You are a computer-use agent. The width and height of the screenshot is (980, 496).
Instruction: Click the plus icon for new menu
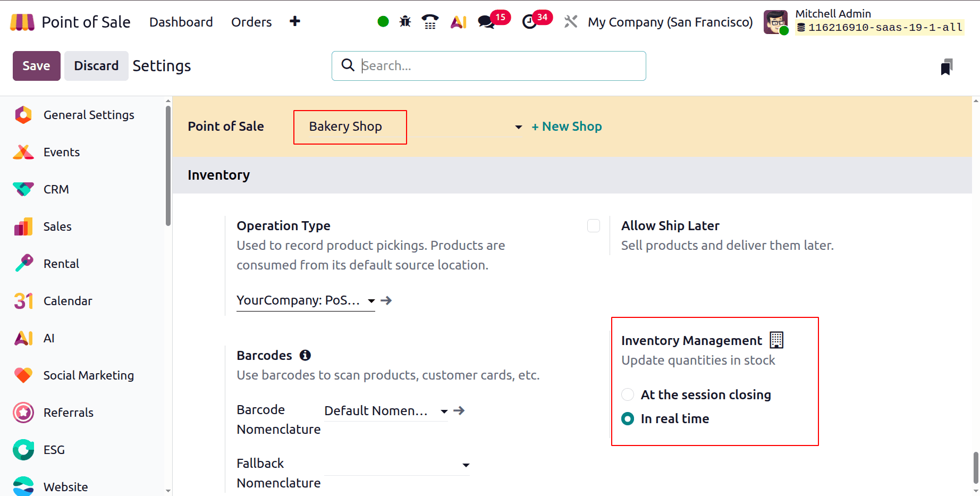click(x=295, y=21)
